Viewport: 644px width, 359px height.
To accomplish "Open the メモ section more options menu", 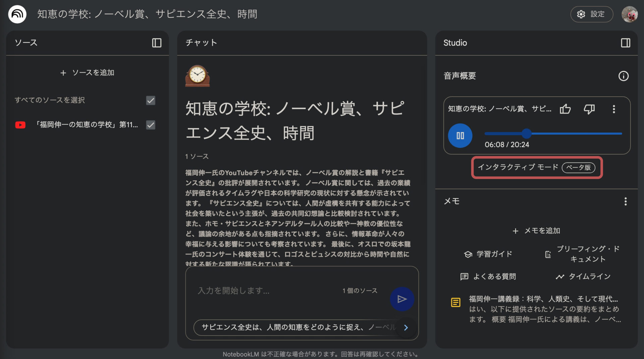I will point(625,201).
